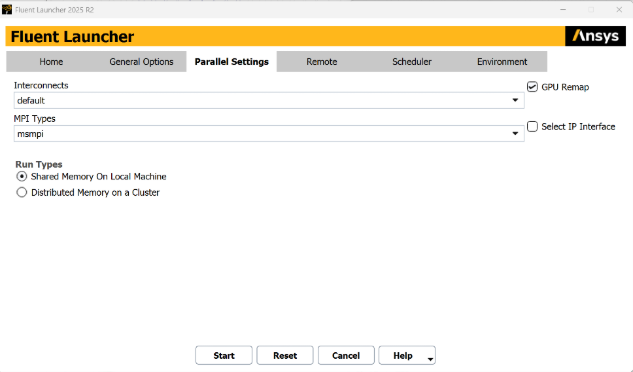Open the Environment tab
633x372 pixels.
point(502,62)
